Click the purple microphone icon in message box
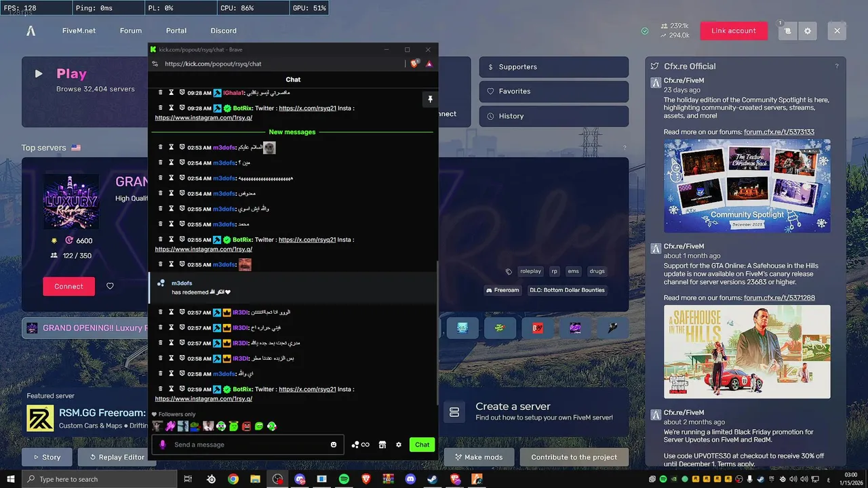868x488 pixels. (162, 445)
